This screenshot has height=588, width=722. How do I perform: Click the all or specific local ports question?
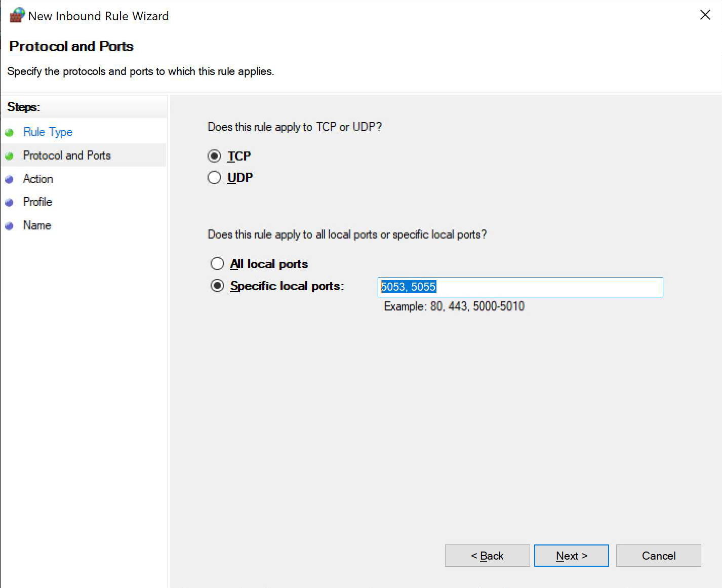347,234
